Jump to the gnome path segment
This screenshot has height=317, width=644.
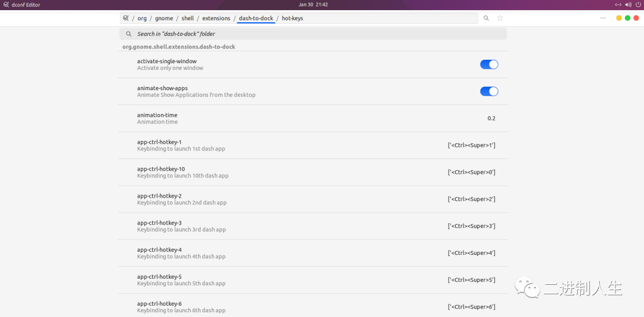[164, 19]
